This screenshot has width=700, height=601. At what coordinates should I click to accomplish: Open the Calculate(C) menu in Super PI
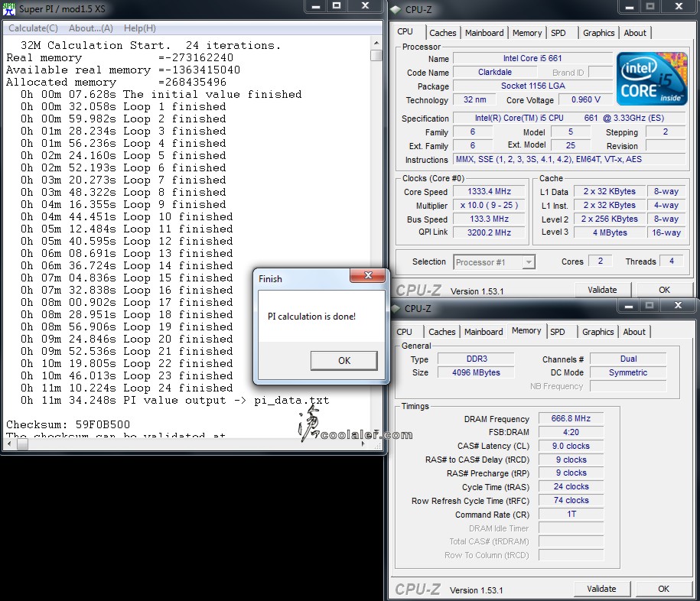[x=33, y=28]
